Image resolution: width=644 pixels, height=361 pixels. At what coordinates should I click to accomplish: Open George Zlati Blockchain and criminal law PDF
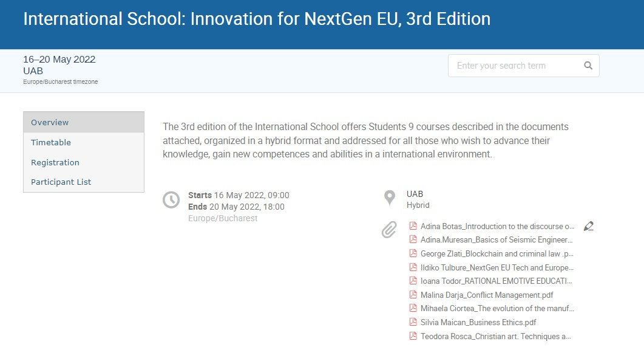[x=497, y=253]
